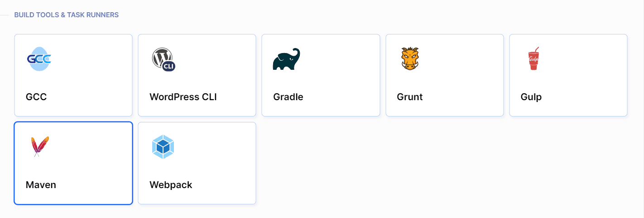
Task: Click the Build Tools & Task Runners heading
Action: pos(66,15)
